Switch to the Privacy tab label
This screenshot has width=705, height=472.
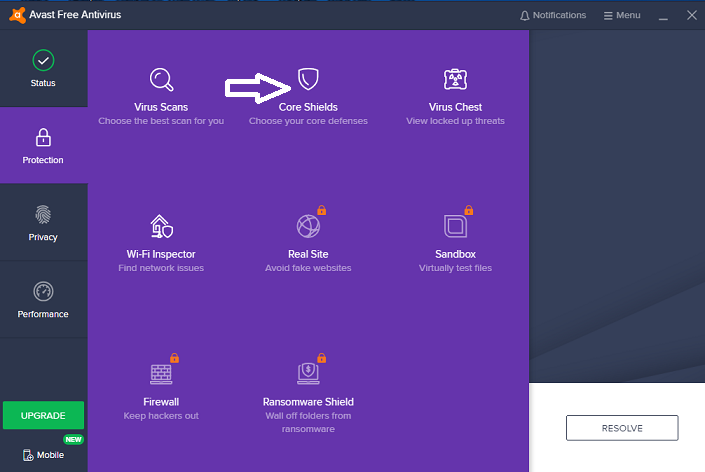tap(43, 237)
